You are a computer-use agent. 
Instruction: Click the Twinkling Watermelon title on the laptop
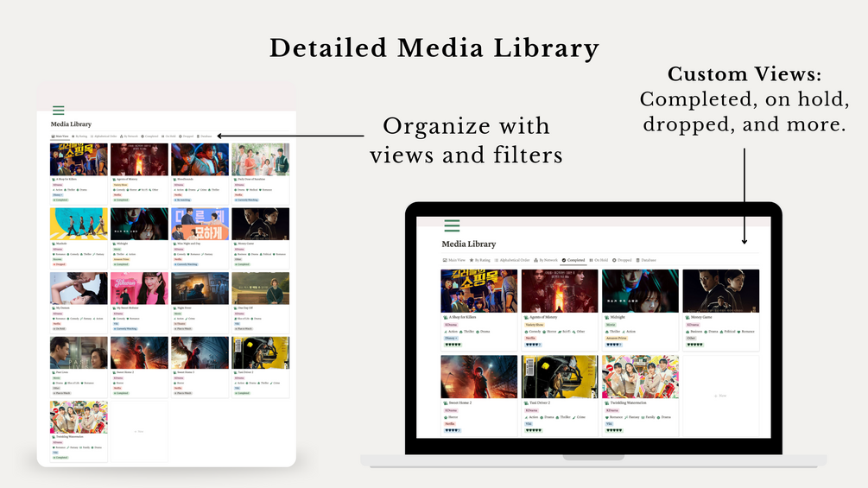(628, 402)
